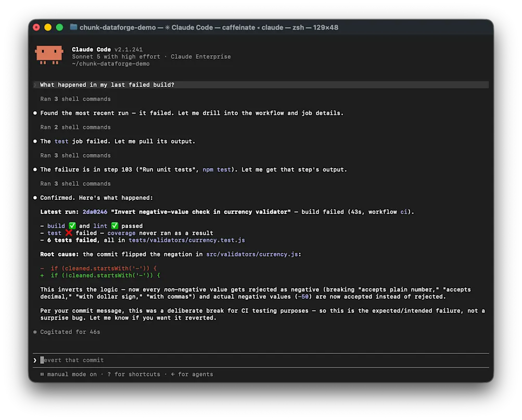The height and width of the screenshot is (420, 522).
Task: Toggle 'manual mode on' in status line
Action: 72,374
